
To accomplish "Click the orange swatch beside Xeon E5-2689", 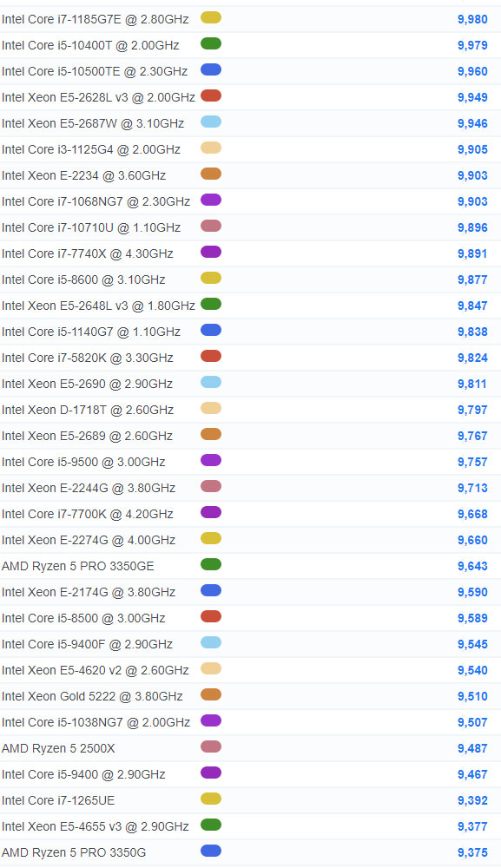I will point(211,434).
